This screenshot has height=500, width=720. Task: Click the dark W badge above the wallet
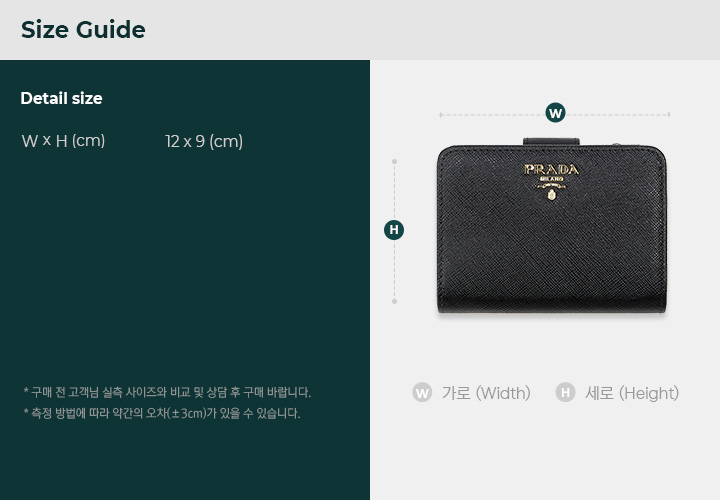point(555,113)
